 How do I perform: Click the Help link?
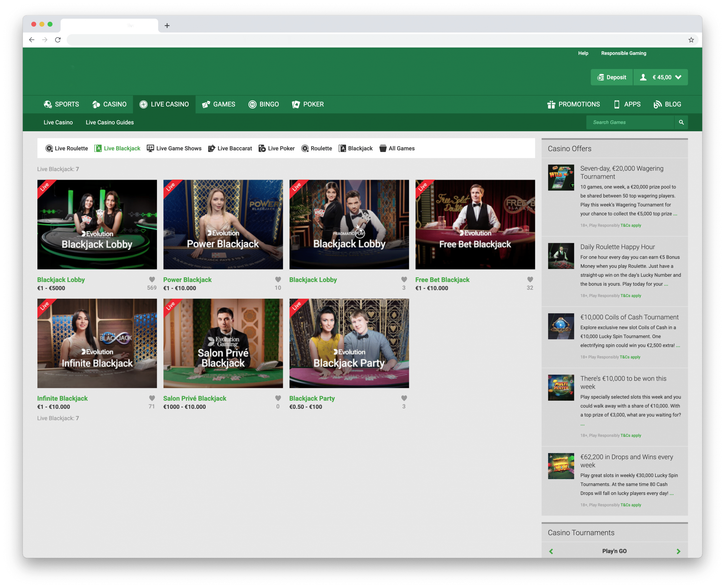(x=583, y=53)
